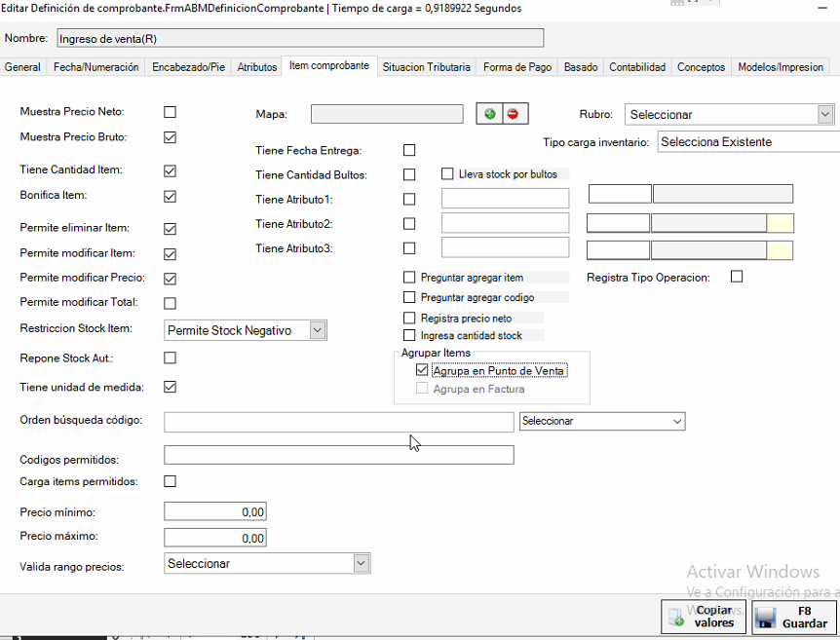Go to the Contabilidad tab

click(x=637, y=67)
